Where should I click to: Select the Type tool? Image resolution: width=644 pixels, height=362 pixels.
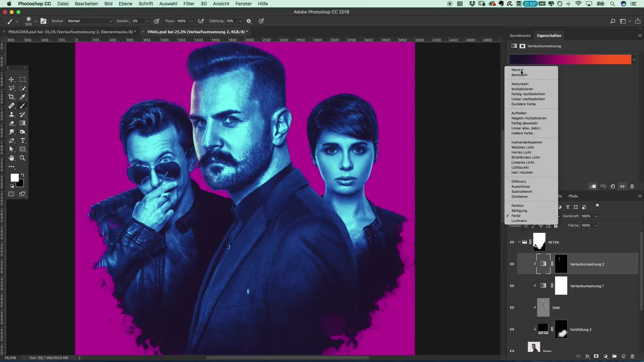tap(22, 140)
